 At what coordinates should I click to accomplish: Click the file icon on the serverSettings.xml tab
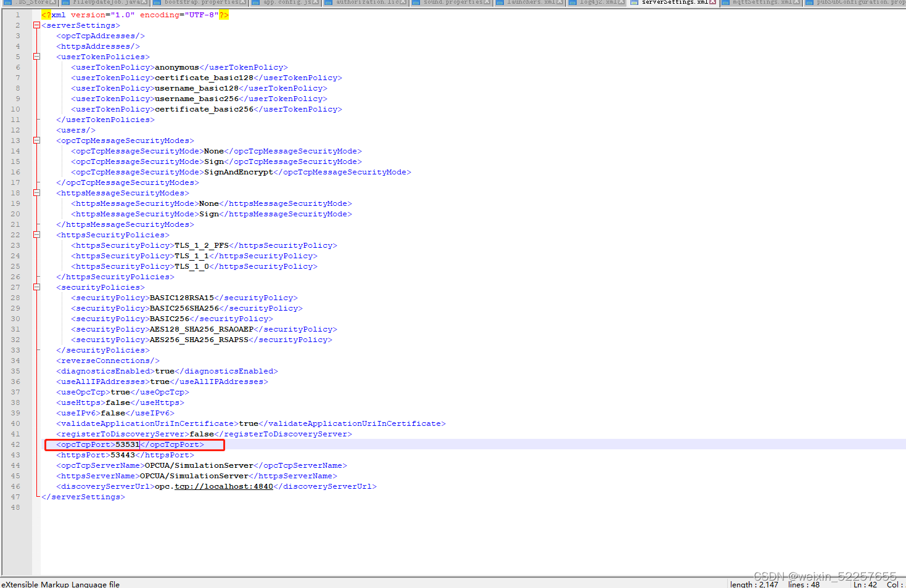click(636, 4)
